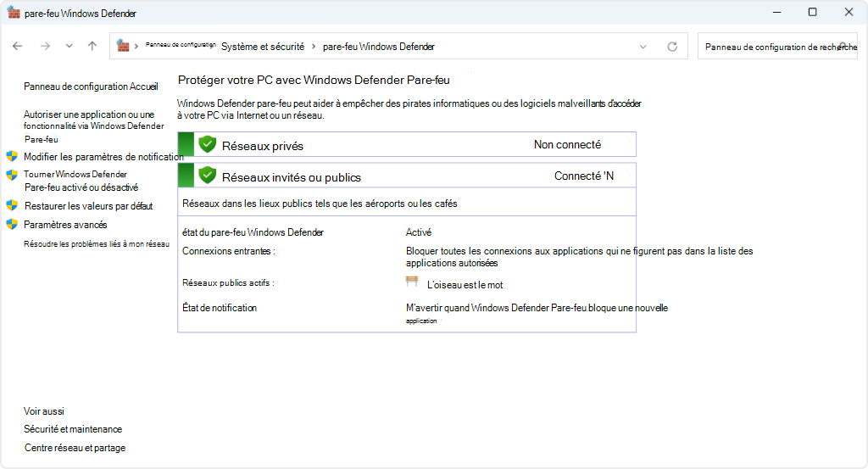Open Paramètres avancés link

(65, 225)
